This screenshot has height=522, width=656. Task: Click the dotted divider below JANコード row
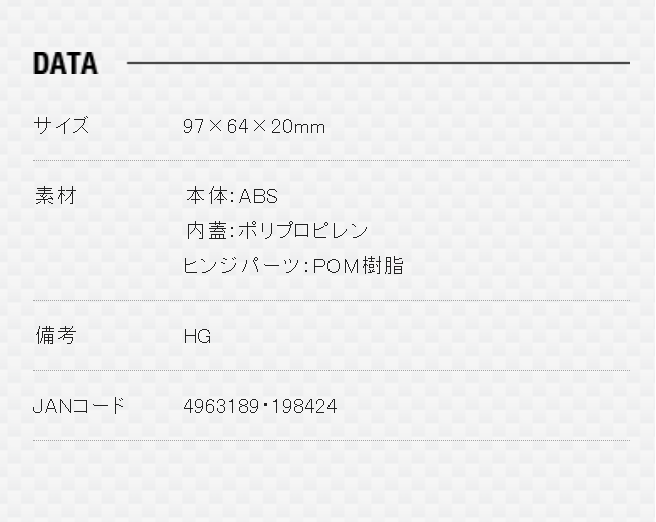331,440
